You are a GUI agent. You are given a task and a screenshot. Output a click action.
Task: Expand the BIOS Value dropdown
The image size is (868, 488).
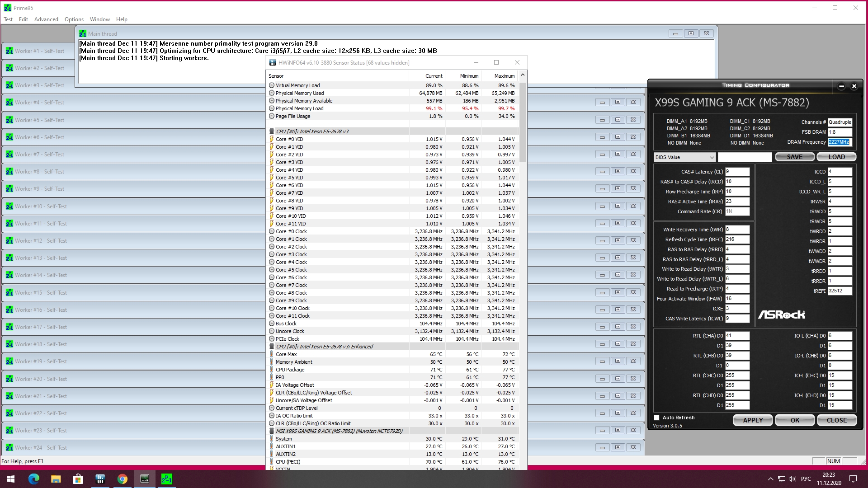point(712,157)
